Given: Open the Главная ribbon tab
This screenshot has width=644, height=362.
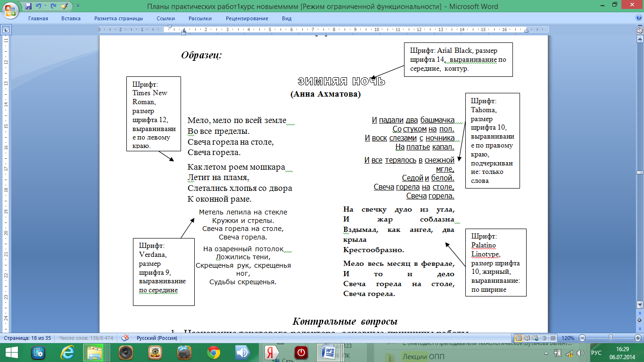Looking at the screenshot, I should click(38, 18).
